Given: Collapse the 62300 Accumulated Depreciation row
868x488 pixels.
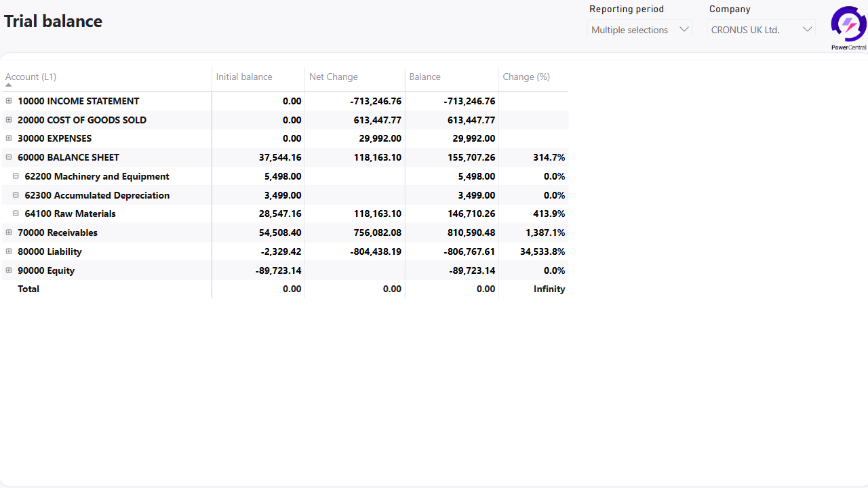Looking at the screenshot, I should (16, 195).
